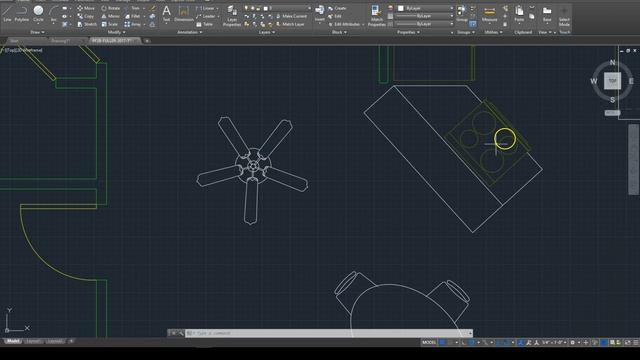Activate the Copy command
640x360 pixels.
(86, 16)
